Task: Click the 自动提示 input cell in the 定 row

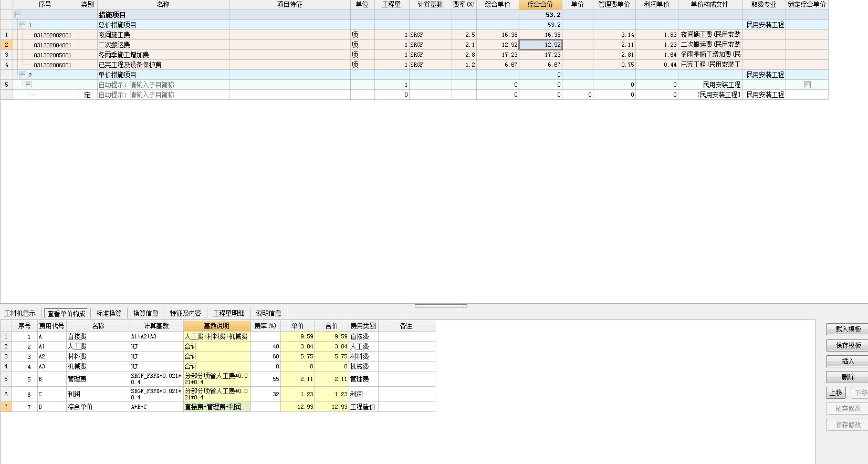Action: tap(163, 95)
